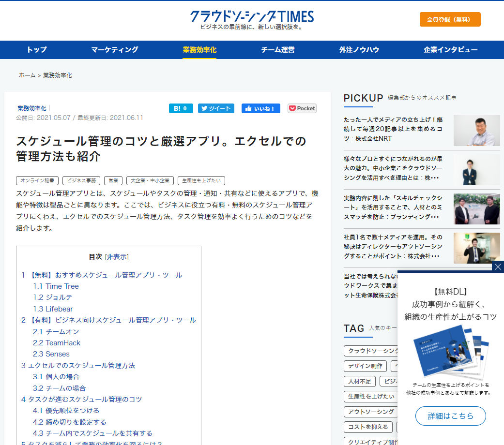Click the Hatena Bookmark B! share button
504x445 pixels.
click(x=181, y=108)
